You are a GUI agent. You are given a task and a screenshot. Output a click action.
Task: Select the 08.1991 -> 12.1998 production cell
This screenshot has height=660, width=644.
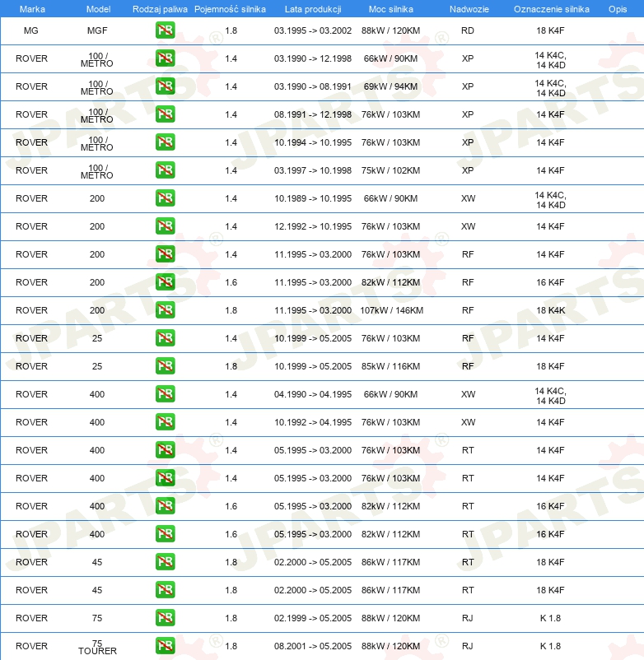point(312,114)
